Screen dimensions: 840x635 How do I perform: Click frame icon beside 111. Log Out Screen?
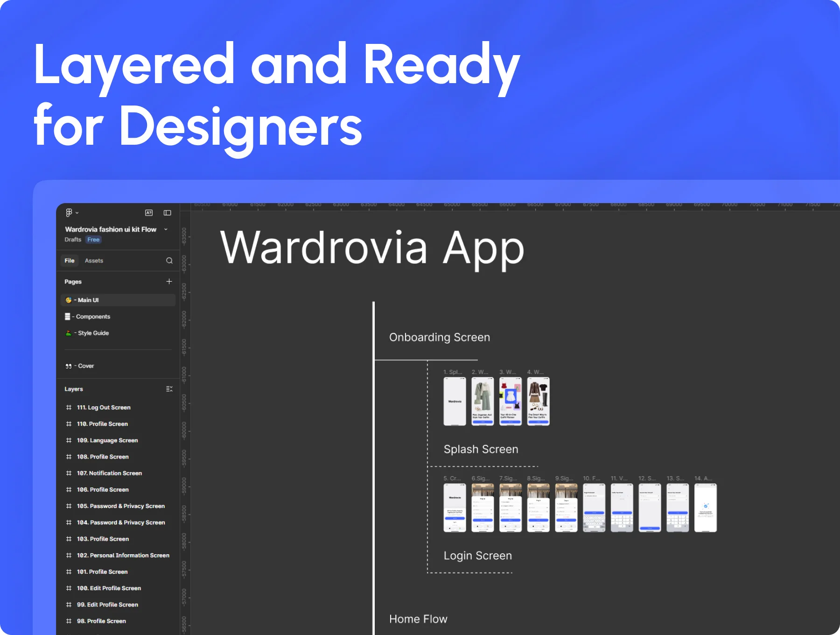click(x=69, y=408)
